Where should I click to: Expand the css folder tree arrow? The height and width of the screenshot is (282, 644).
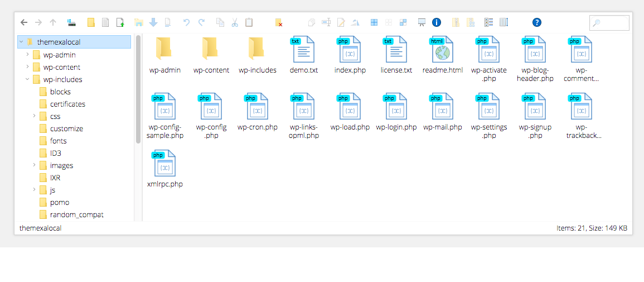pyautogui.click(x=35, y=116)
